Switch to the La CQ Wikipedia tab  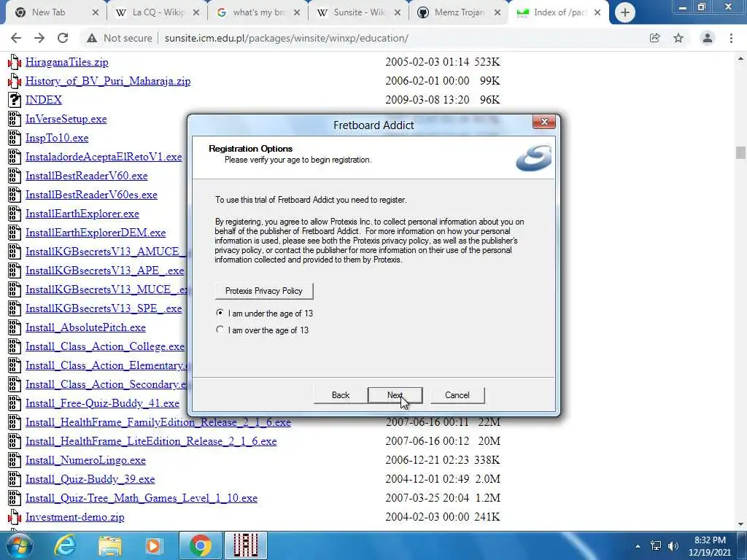(158, 12)
